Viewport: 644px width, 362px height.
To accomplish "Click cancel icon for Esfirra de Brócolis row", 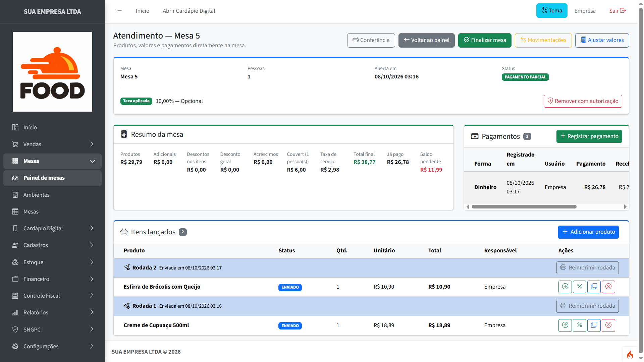I will 608,287.
